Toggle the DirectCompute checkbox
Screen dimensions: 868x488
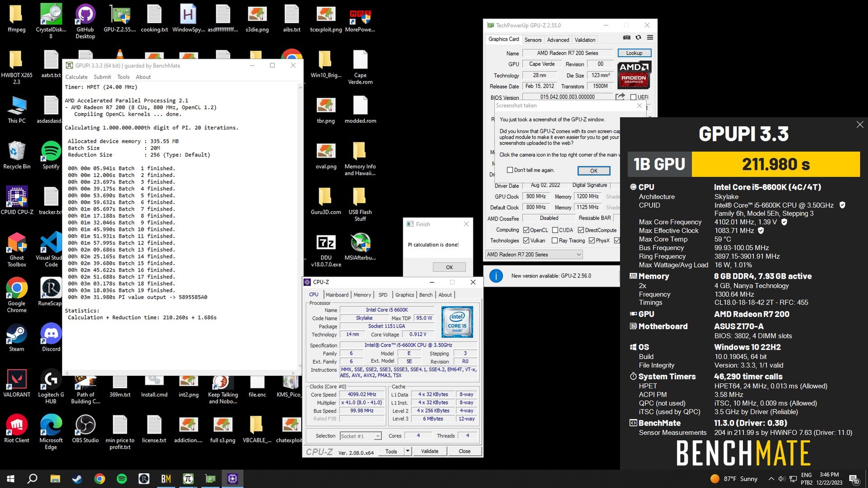point(581,230)
